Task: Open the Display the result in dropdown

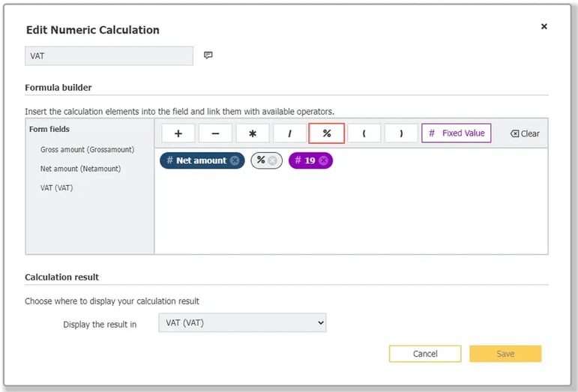Action: (242, 323)
